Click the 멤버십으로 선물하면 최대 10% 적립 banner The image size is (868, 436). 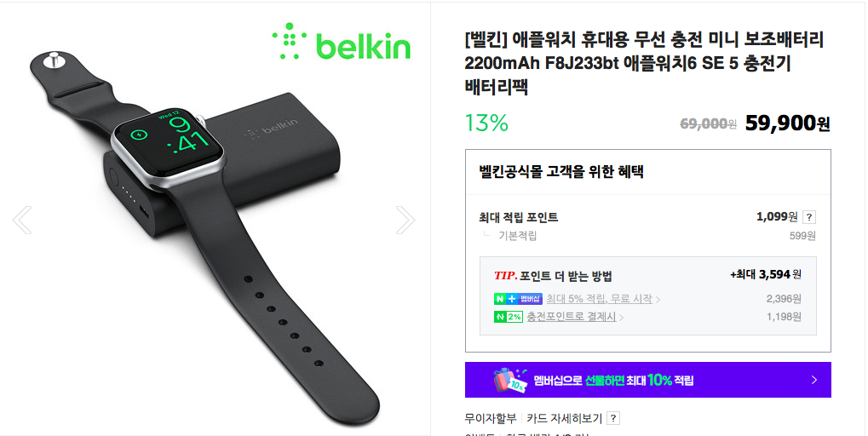click(647, 380)
